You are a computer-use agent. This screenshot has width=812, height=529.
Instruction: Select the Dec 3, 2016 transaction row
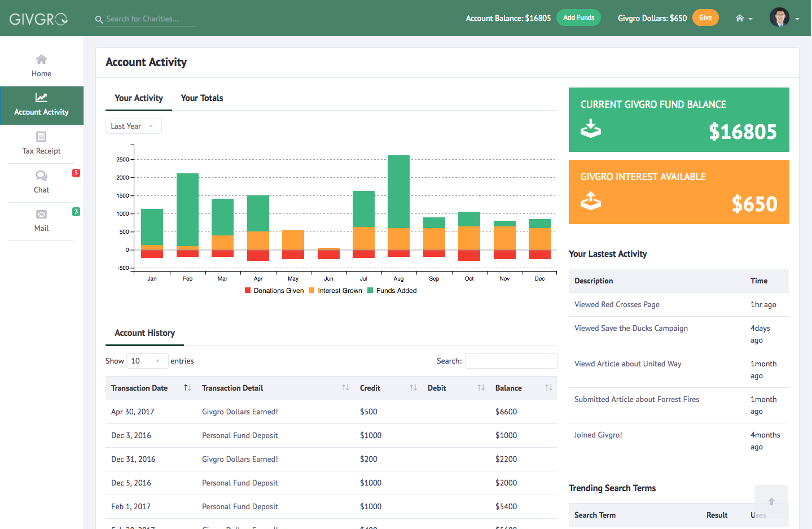pos(331,435)
